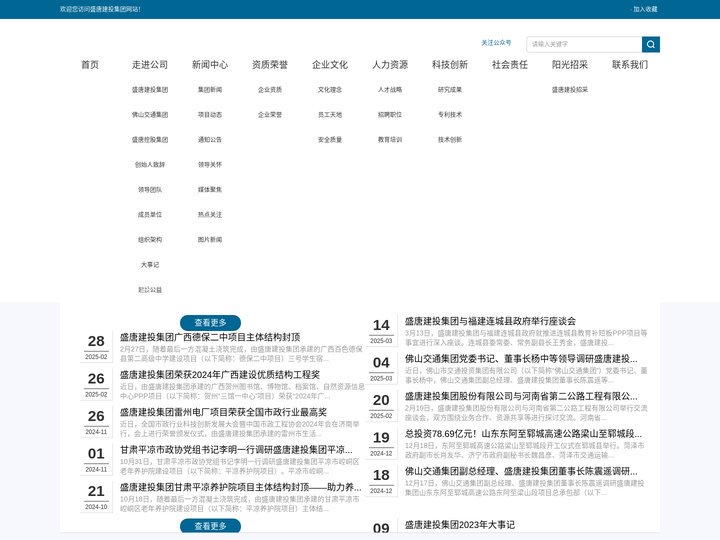This screenshot has height=540, width=720.
Task: Select 领导关怀 submenu item
Action: (210, 164)
